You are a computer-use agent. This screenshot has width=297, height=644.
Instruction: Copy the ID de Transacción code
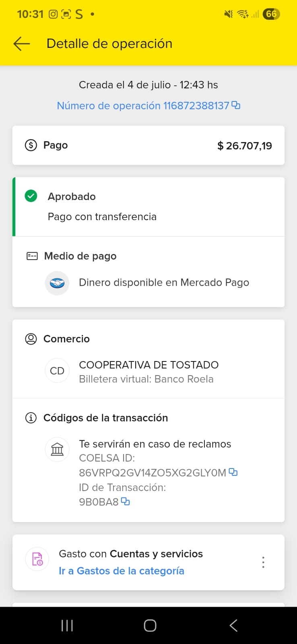[x=126, y=502]
